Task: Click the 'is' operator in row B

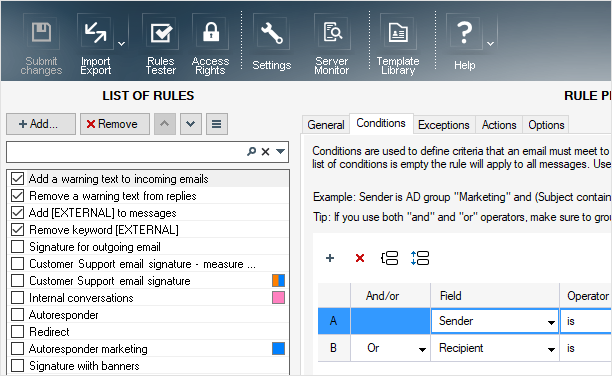Action: tap(571, 348)
